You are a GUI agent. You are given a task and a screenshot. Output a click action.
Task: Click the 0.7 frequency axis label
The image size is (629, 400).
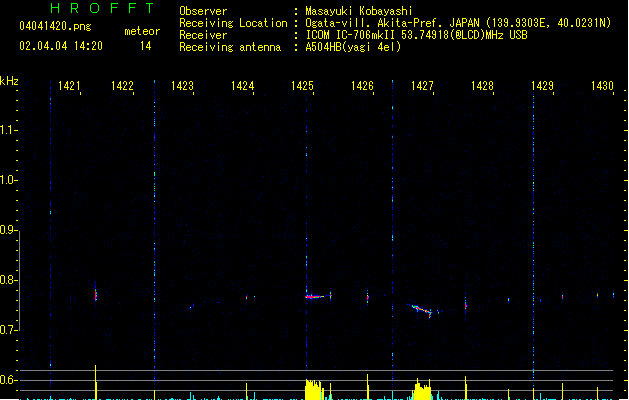tap(8, 330)
